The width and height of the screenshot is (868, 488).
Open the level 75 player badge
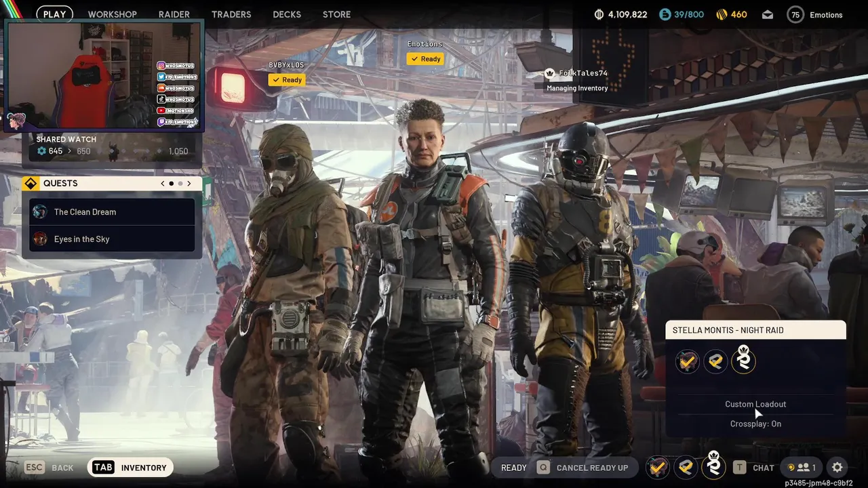[795, 14]
